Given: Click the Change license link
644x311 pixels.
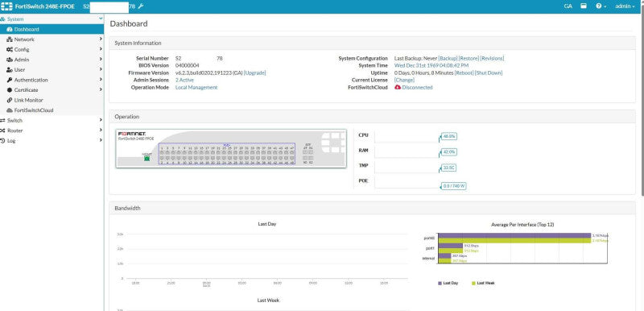Looking at the screenshot, I should (x=404, y=80).
